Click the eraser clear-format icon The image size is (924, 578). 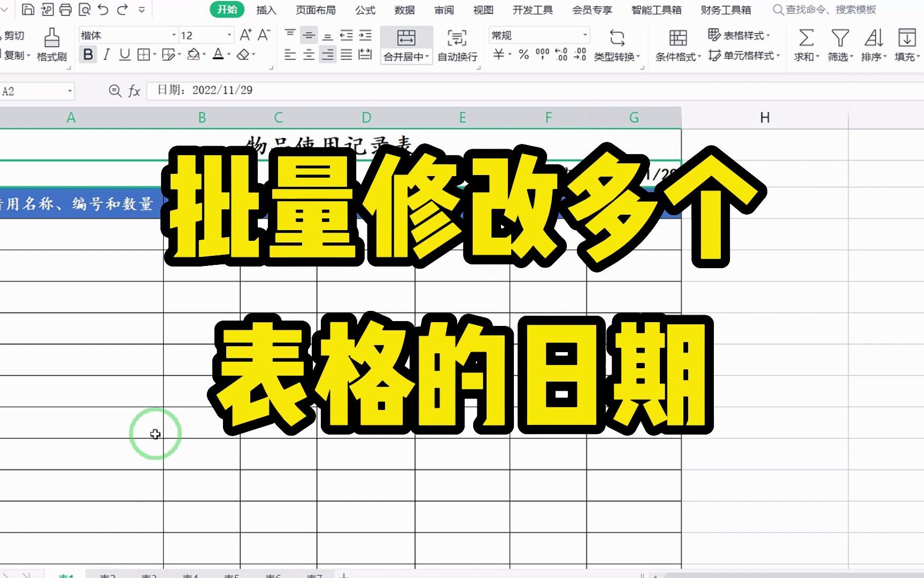click(x=243, y=55)
